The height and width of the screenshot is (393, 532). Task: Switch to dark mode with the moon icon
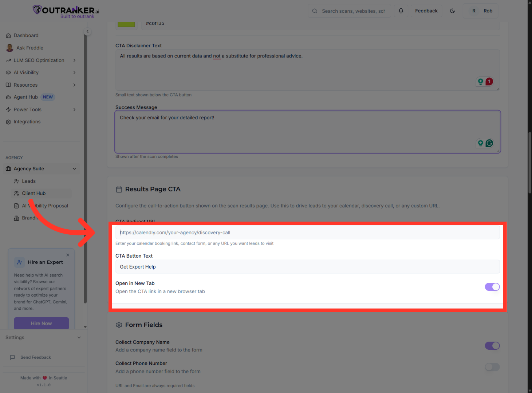coord(452,11)
